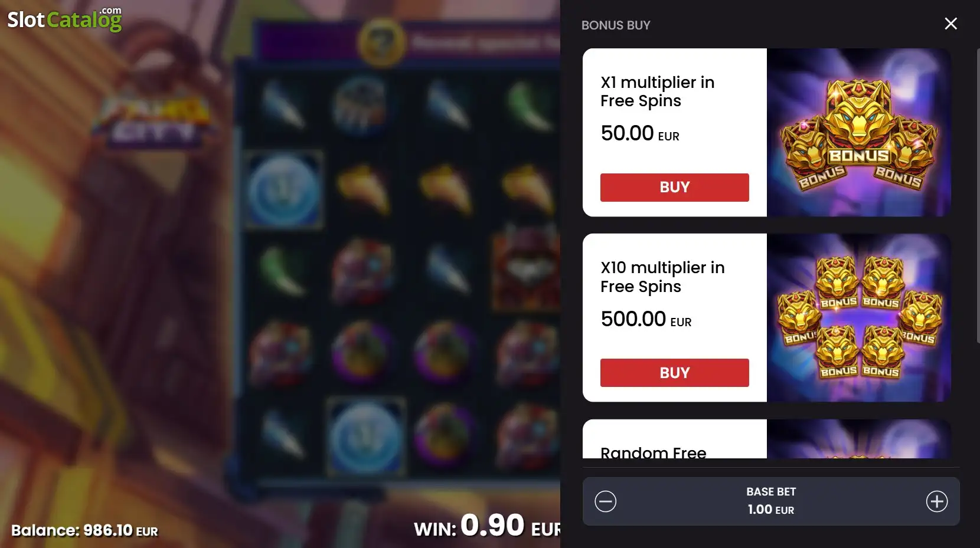Click the SlotCatalog.com logo
The width and height of the screenshot is (980, 548).
(64, 19)
